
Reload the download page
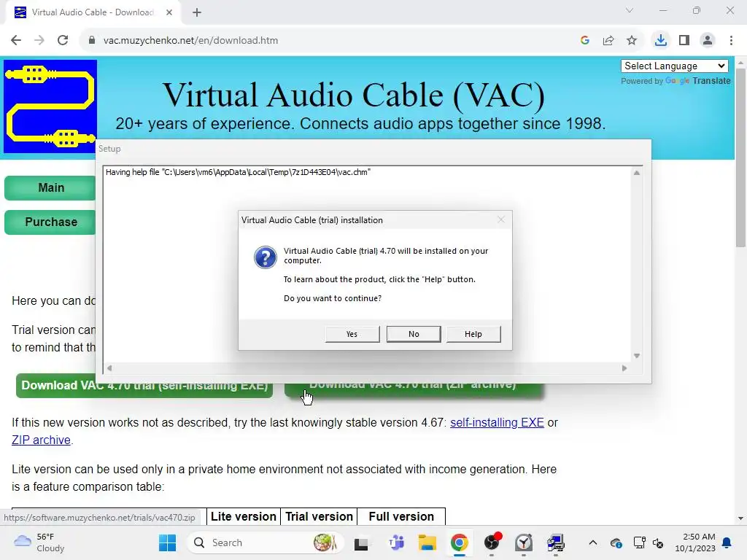pos(63,41)
